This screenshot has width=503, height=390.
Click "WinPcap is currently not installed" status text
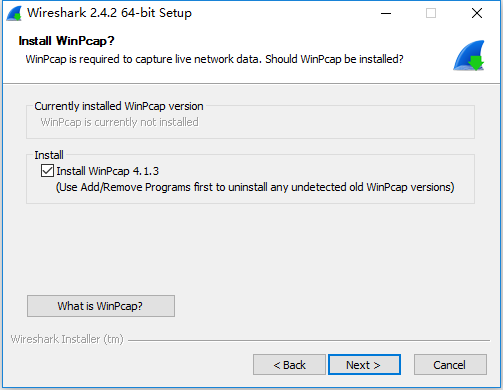[x=119, y=122]
